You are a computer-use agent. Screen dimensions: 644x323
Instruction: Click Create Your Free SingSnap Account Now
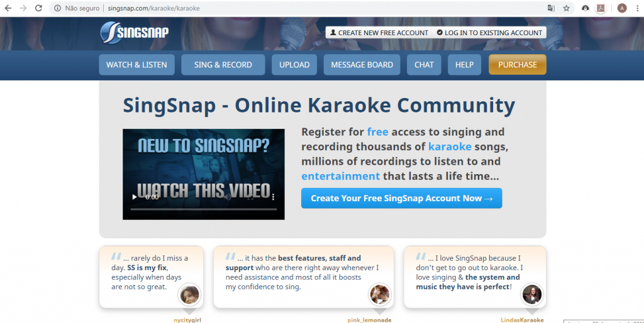pos(402,198)
